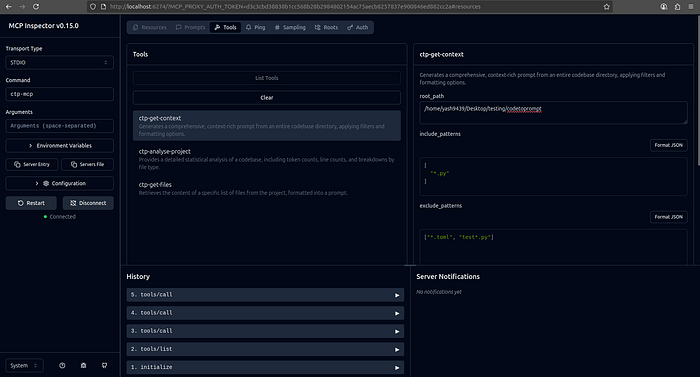
Task: Click the browser forward arrow
Action: 22,7
